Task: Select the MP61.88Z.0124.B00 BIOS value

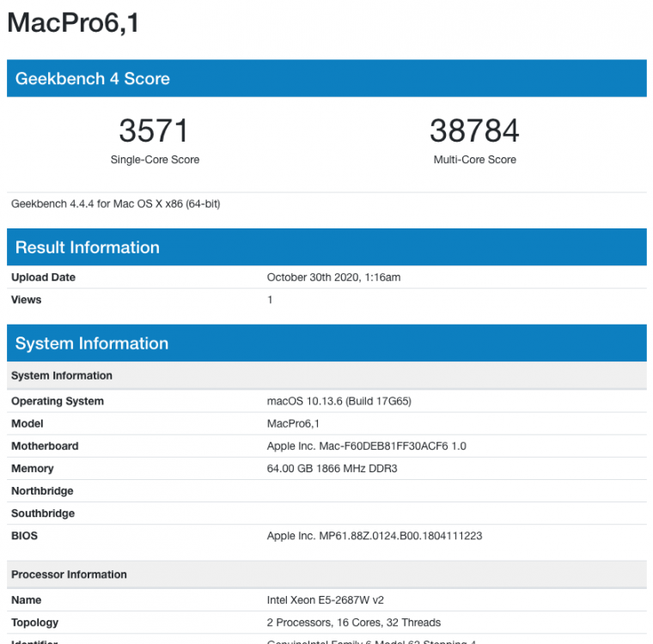Action: 375,536
